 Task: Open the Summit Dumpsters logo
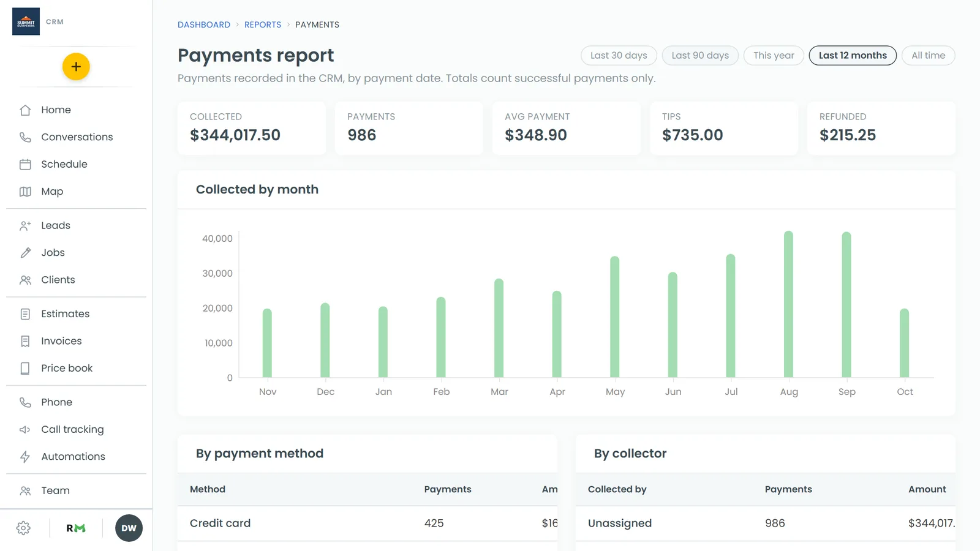(26, 21)
